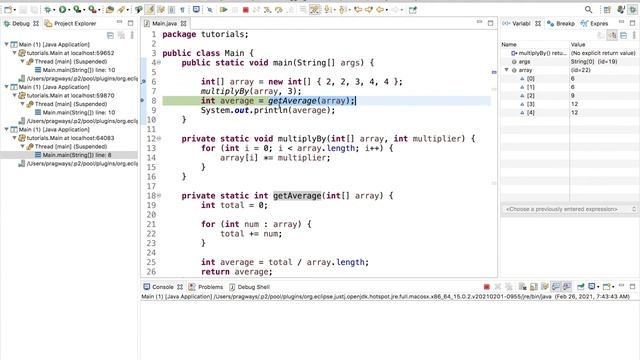Click the External Tools launch icon
Image resolution: width=640 pixels, height=360 pixels.
pos(92,10)
